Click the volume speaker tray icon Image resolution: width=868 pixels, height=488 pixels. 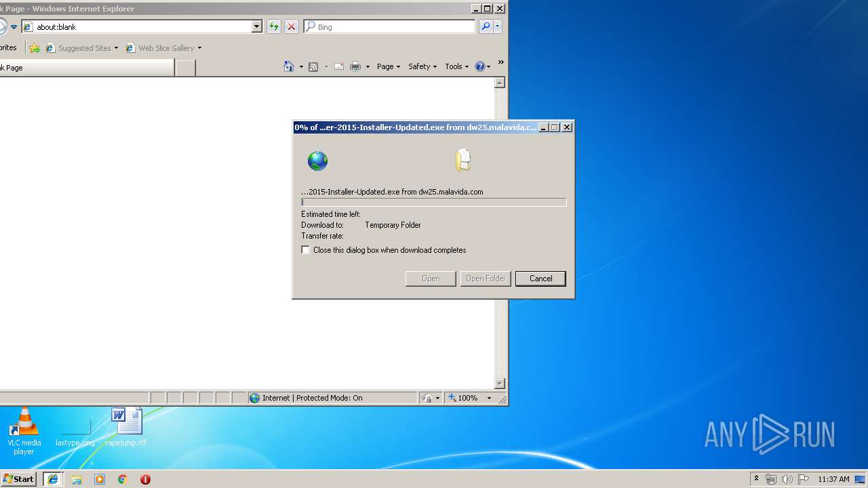click(x=787, y=479)
